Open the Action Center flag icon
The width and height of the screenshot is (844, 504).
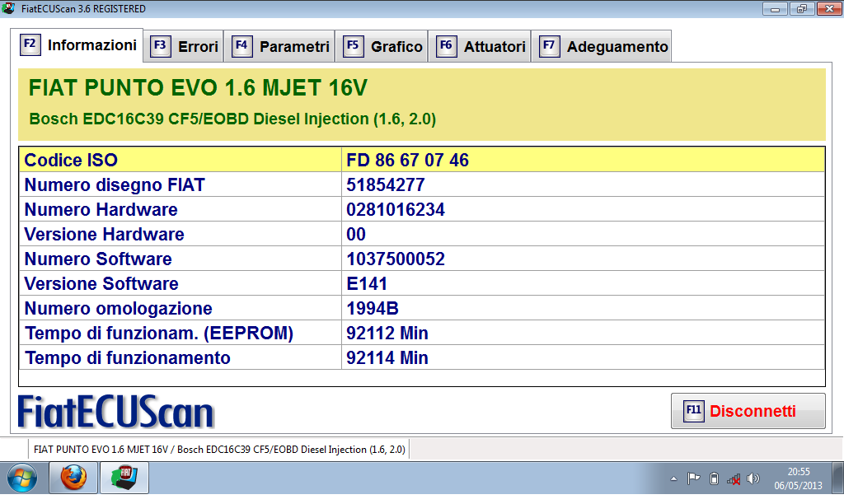click(693, 478)
